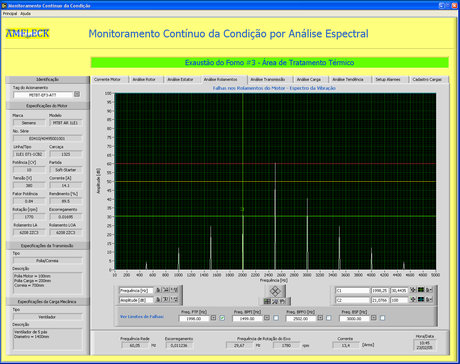Click the lock icon for Amplitude axis
This screenshot has height=364, width=460.
[159, 299]
